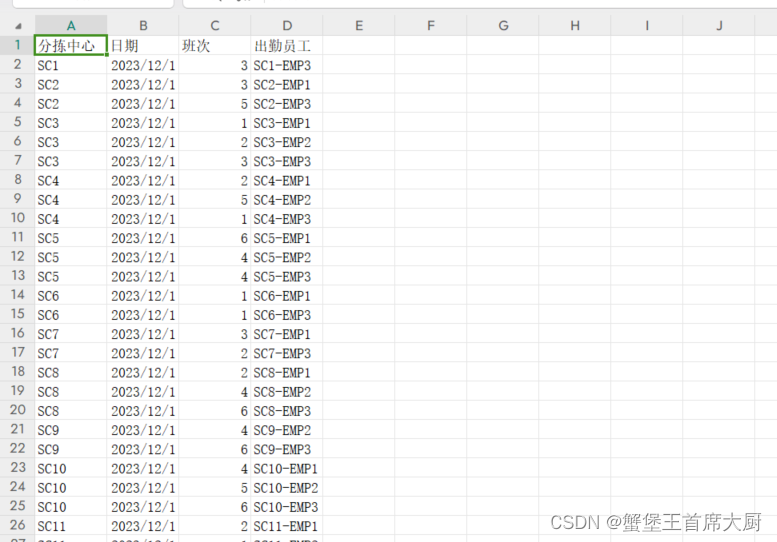Click shift value 6 in SC5-EMP1 row

click(215, 238)
